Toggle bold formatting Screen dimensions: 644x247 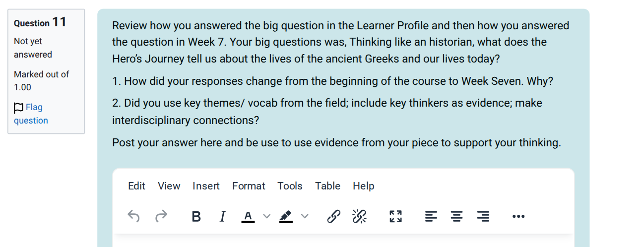tap(196, 216)
